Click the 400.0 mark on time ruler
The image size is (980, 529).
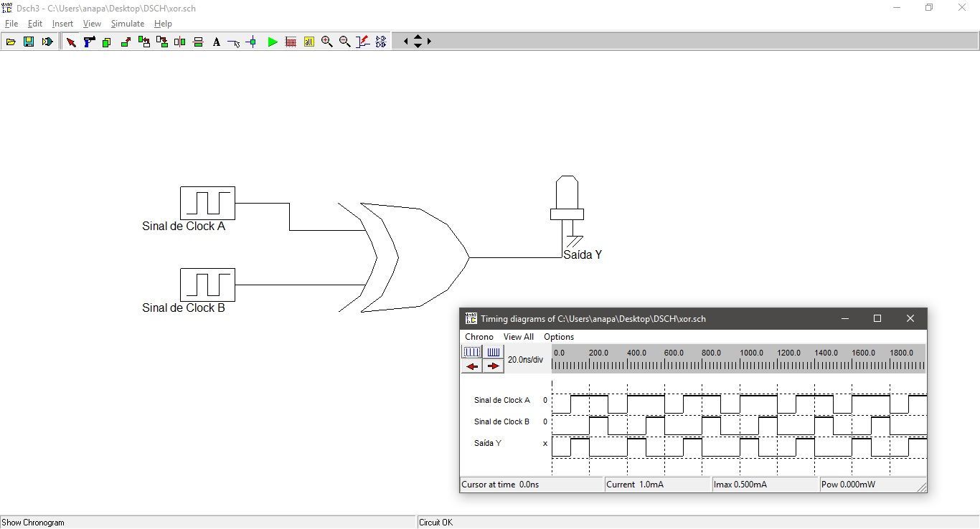pos(636,353)
